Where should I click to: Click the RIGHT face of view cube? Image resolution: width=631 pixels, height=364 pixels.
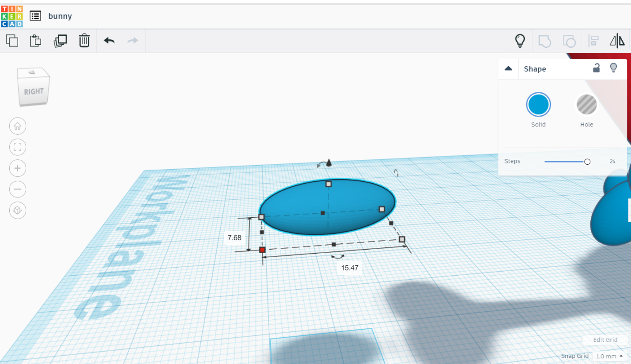point(33,91)
